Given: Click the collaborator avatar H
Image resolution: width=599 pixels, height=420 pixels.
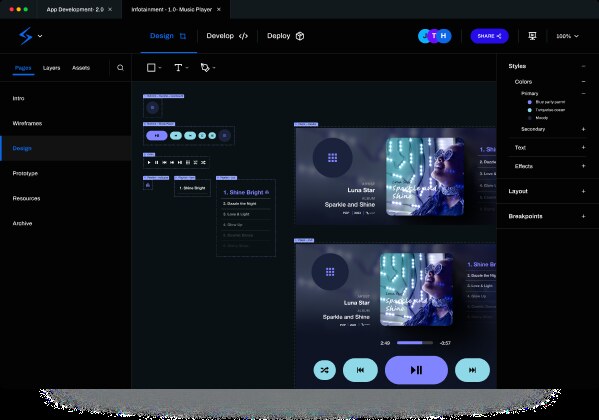Looking at the screenshot, I should (x=444, y=36).
